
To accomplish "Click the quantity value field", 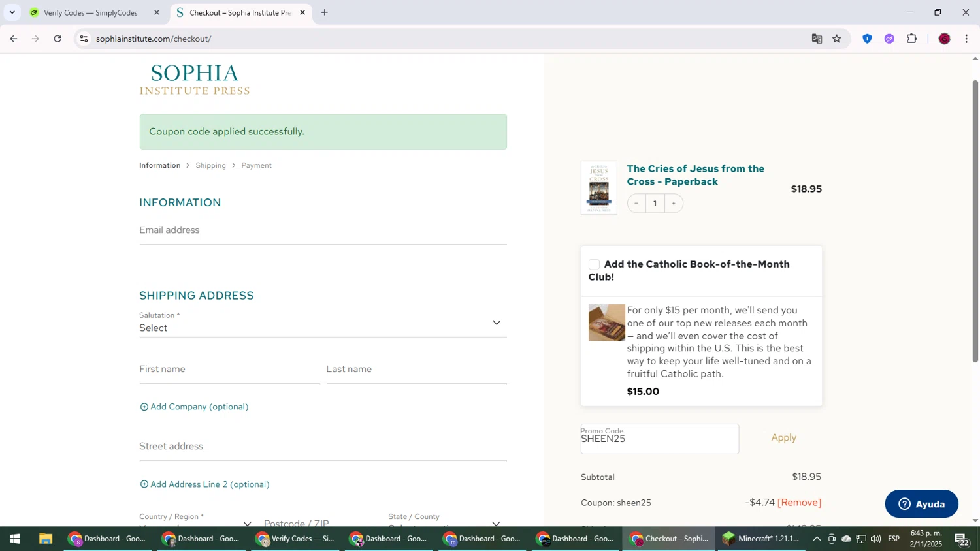I will pyautogui.click(x=655, y=203).
